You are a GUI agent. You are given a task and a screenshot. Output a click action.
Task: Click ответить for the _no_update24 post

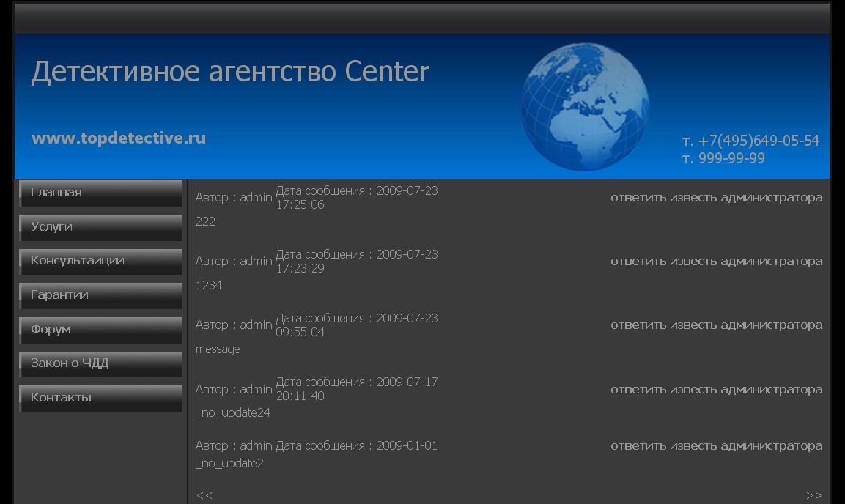tap(638, 389)
